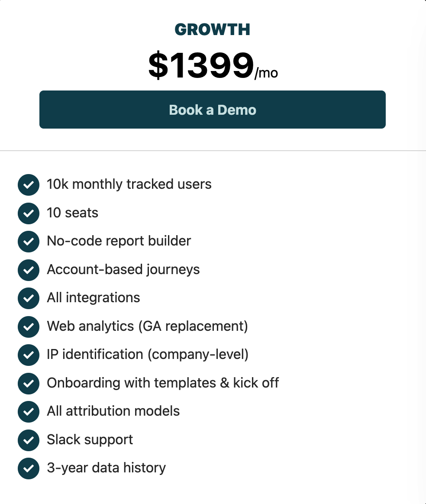Click the 3-year data history check icon
Screen dimensions: 426x504
[29, 468]
